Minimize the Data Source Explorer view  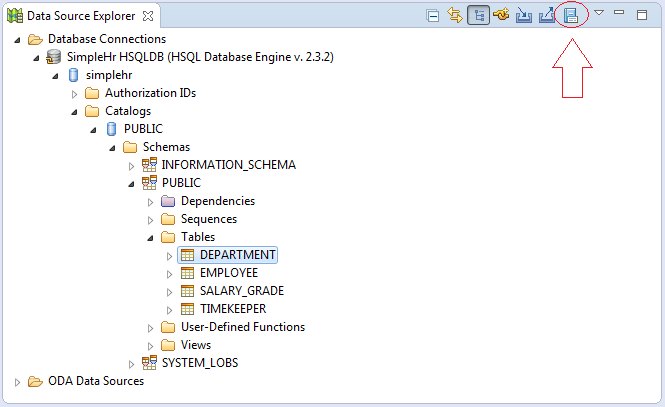[x=619, y=13]
